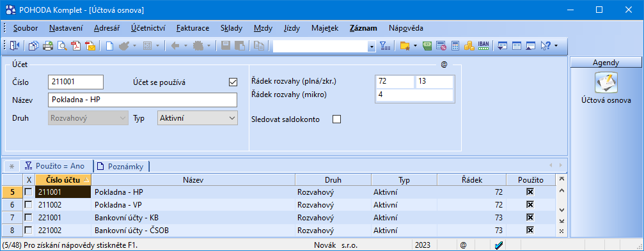Expand arrow next to greyed hand icon
This screenshot has height=251, width=644.
click(x=135, y=46)
